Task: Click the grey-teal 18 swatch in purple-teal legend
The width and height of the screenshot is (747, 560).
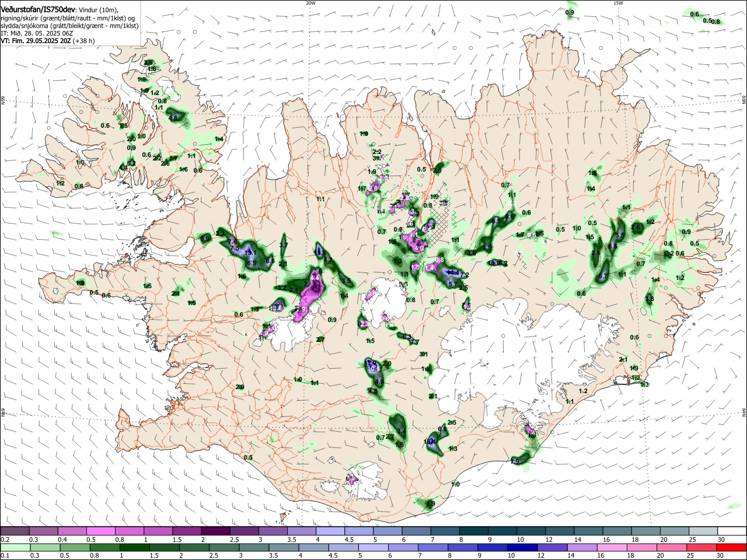Action: coord(646,531)
